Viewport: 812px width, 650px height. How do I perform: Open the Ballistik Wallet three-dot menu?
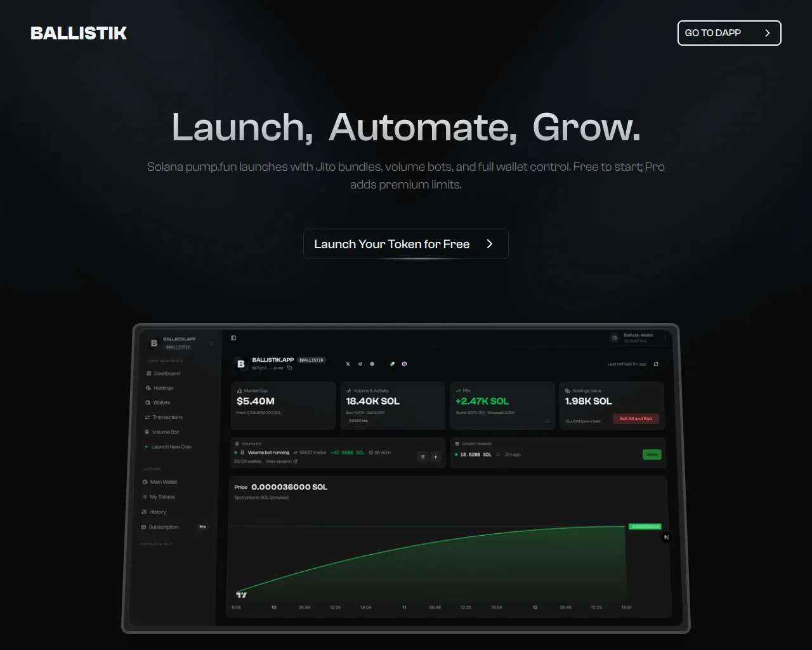[x=665, y=338]
